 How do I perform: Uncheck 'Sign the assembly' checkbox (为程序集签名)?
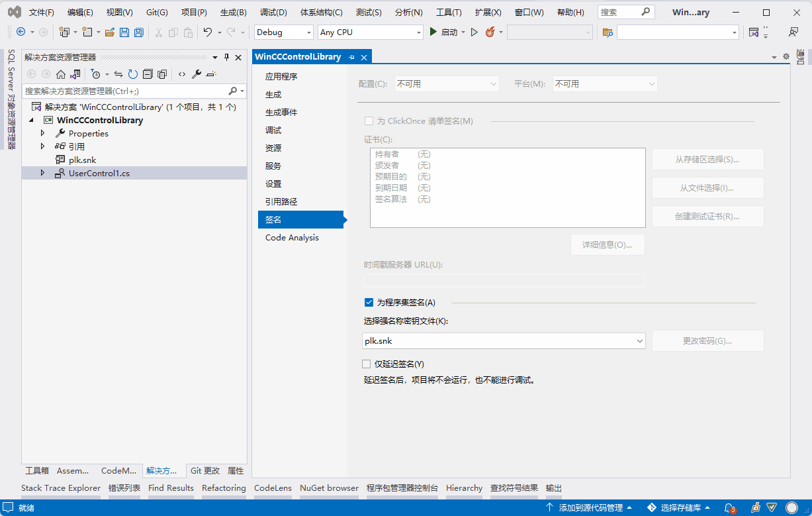[369, 302]
